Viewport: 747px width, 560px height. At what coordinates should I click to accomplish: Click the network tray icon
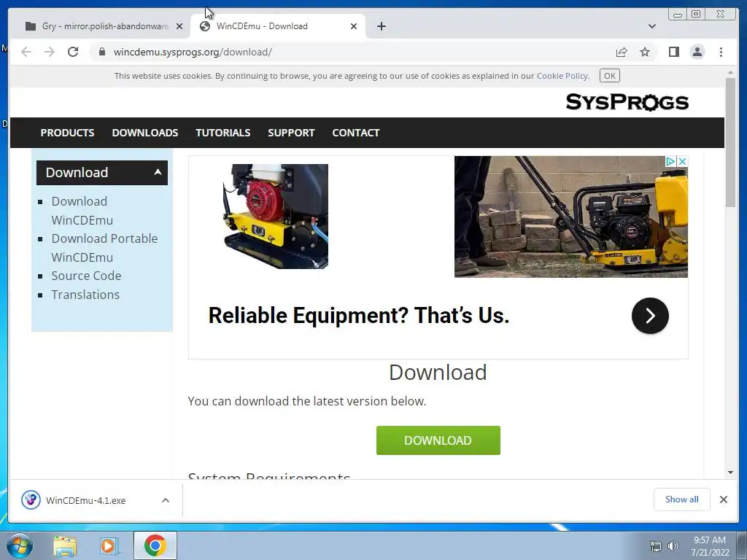656,546
